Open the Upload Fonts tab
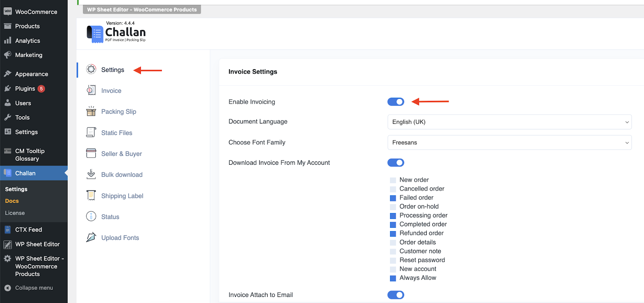This screenshot has width=644, height=303. point(120,237)
